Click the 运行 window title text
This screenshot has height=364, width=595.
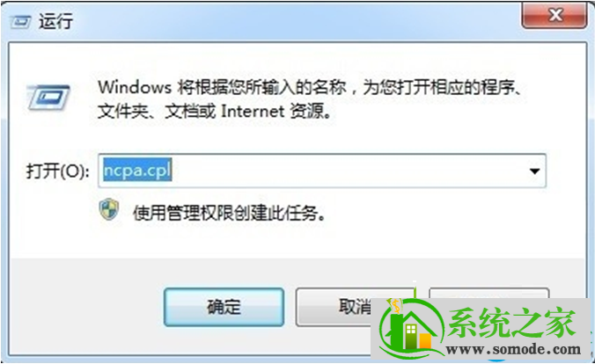55,21
